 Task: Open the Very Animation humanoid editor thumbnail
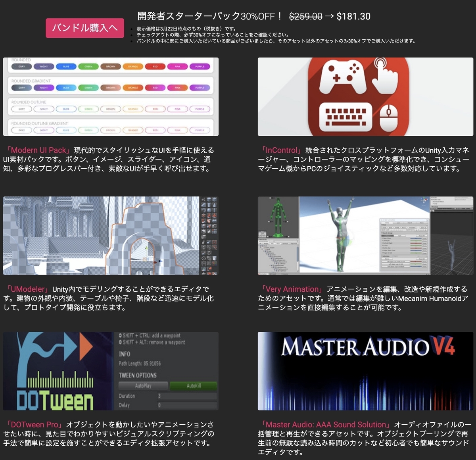pyautogui.click(x=365, y=236)
